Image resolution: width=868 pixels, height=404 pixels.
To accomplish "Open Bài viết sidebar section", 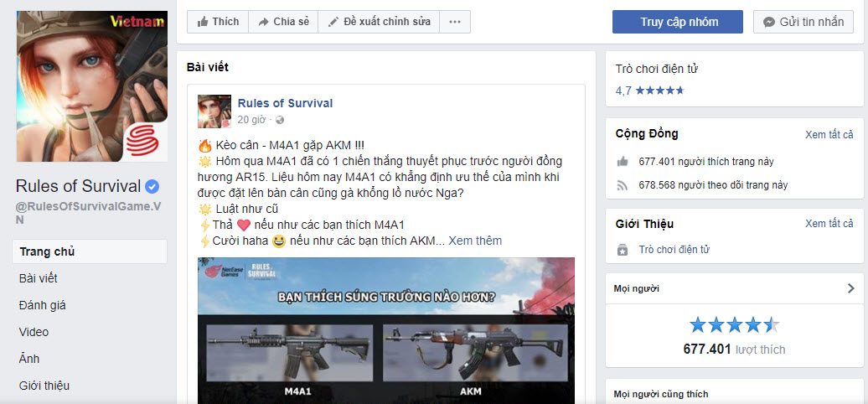I will pos(39,278).
